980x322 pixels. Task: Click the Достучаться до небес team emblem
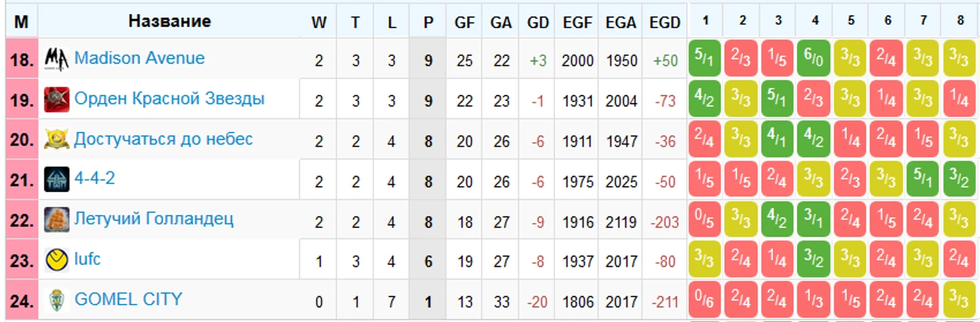click(x=56, y=140)
